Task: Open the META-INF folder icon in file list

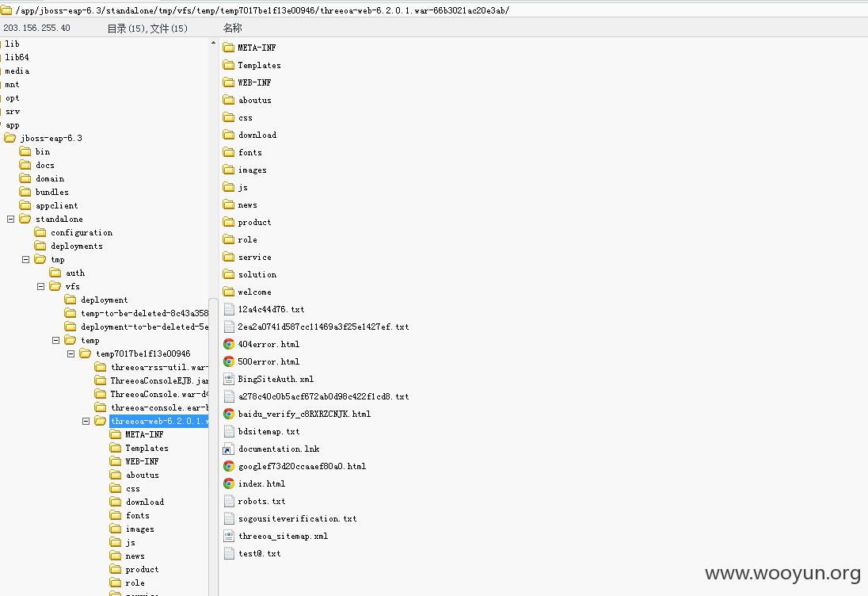Action: tap(229, 48)
